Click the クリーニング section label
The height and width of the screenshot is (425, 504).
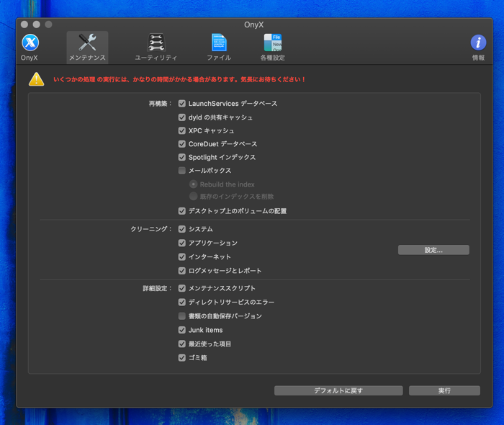click(150, 229)
